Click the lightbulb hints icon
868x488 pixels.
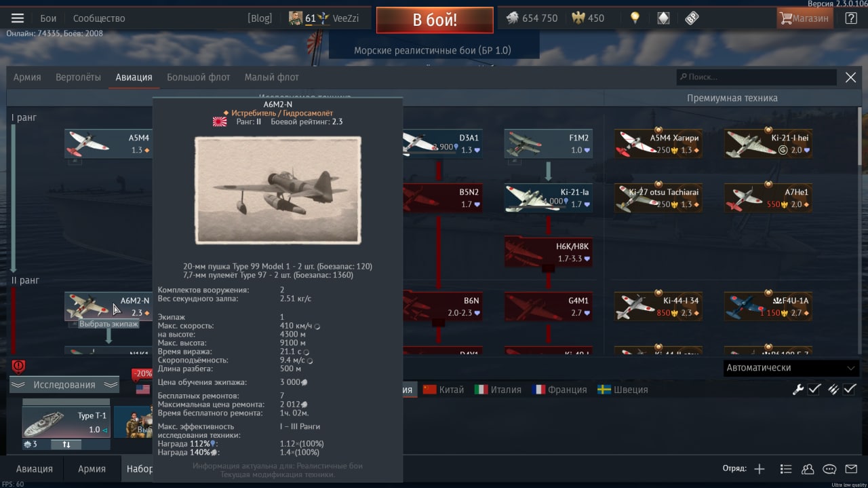click(635, 18)
